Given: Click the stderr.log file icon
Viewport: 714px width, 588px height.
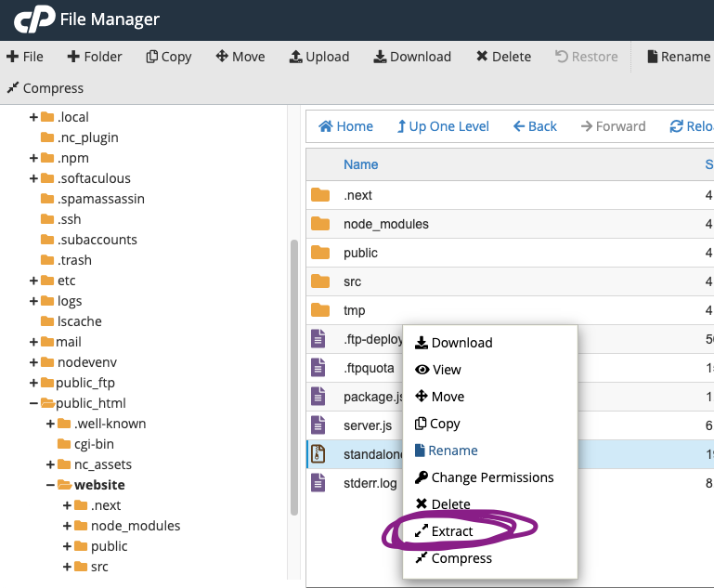Looking at the screenshot, I should 318,482.
